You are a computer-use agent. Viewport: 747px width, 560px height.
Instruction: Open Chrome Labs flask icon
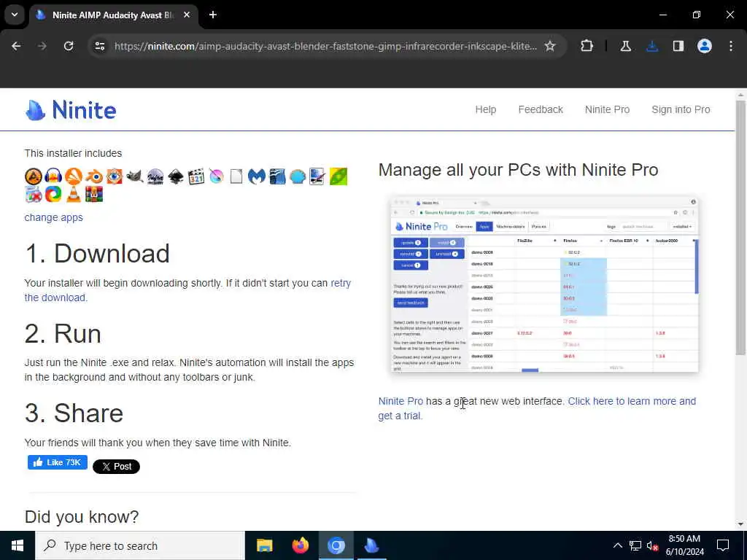(x=625, y=46)
